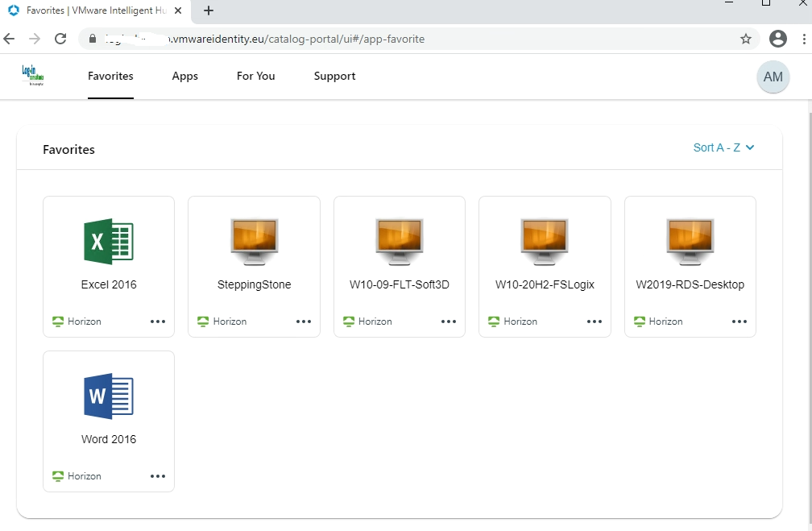Open the W10-09-FLT-Soft3D desktop icon

(x=400, y=241)
